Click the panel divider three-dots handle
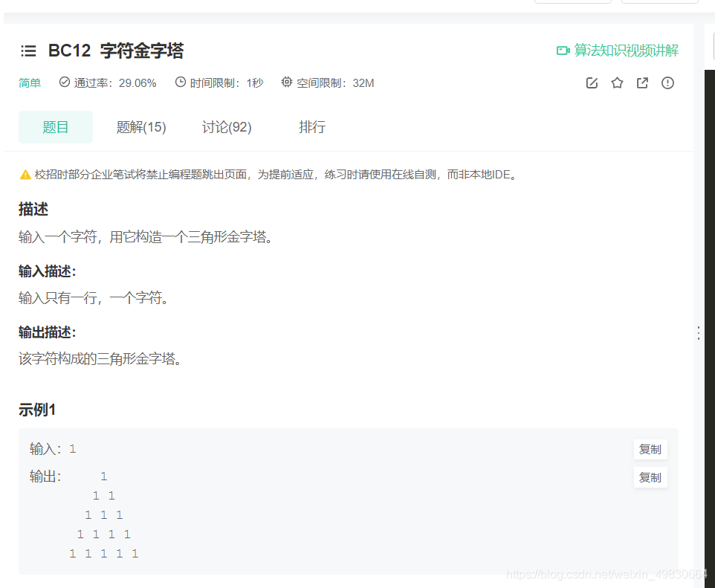The image size is (715, 588). tap(699, 333)
